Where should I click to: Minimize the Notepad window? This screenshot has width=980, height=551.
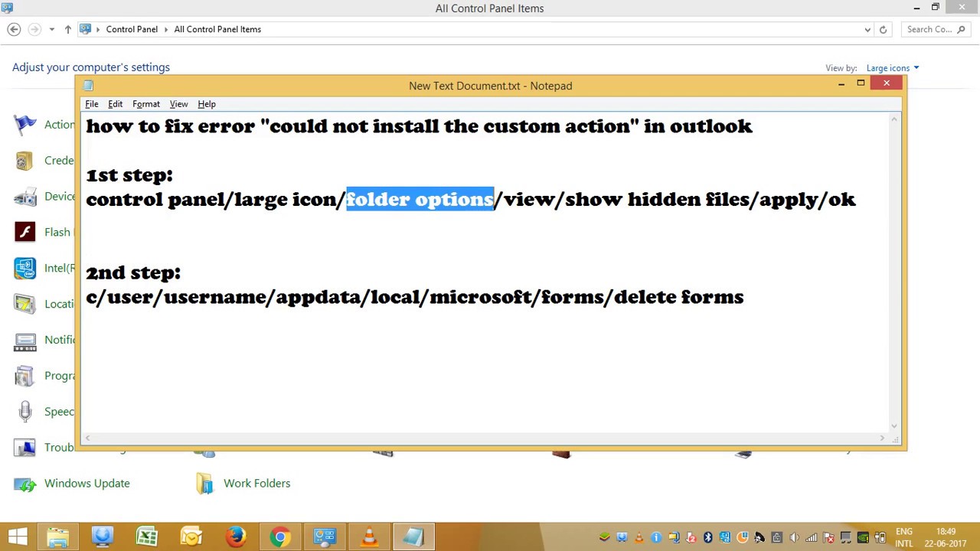click(x=841, y=83)
